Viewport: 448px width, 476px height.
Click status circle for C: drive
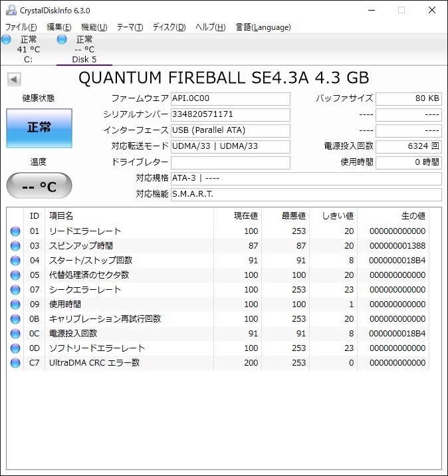tap(6, 39)
